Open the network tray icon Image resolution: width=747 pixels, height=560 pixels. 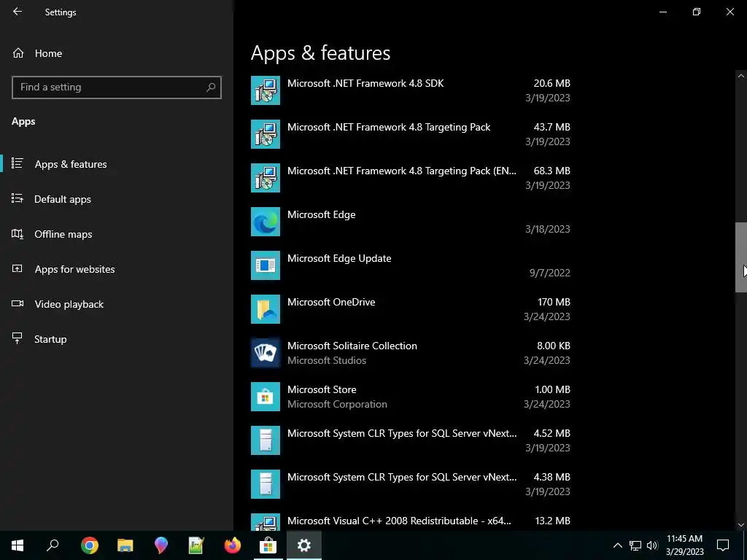(635, 545)
